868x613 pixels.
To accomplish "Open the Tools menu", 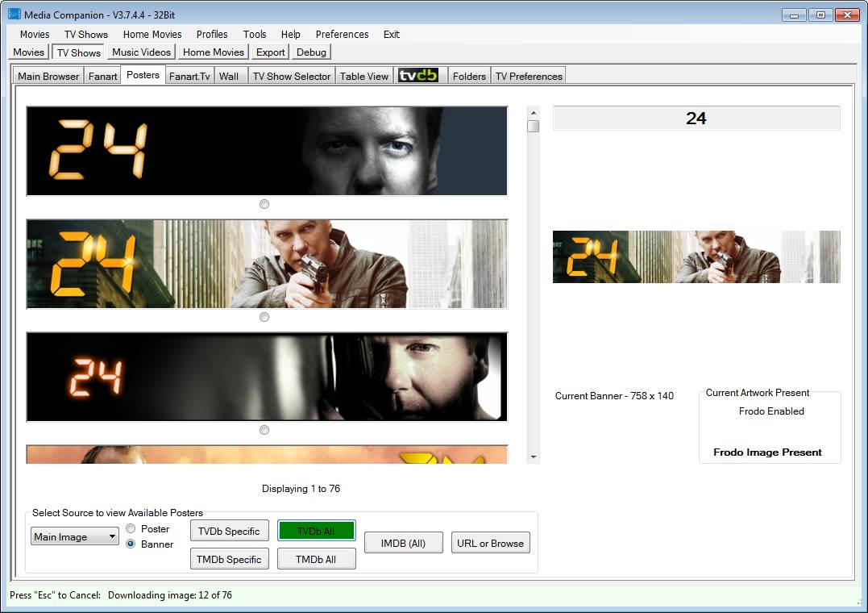I will (255, 35).
